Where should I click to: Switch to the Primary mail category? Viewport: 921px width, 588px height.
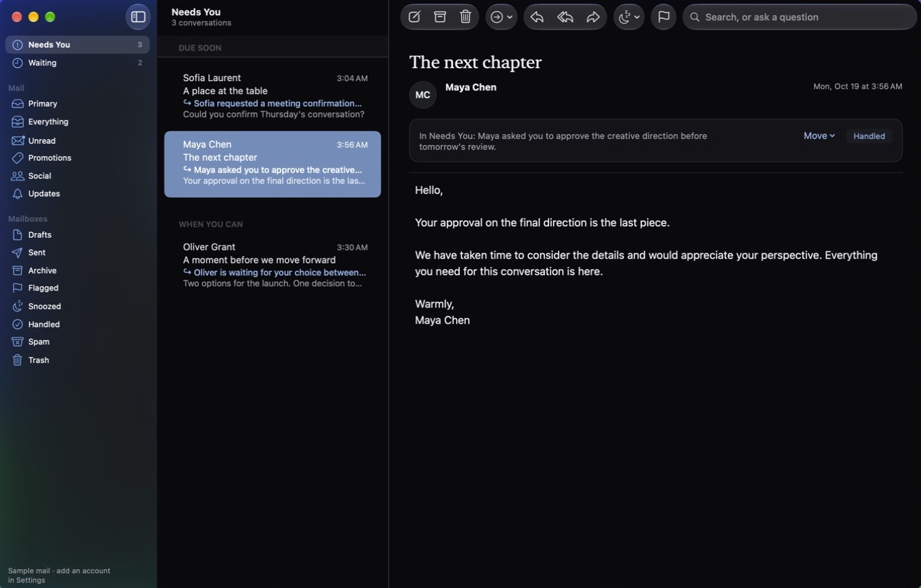(78, 103)
